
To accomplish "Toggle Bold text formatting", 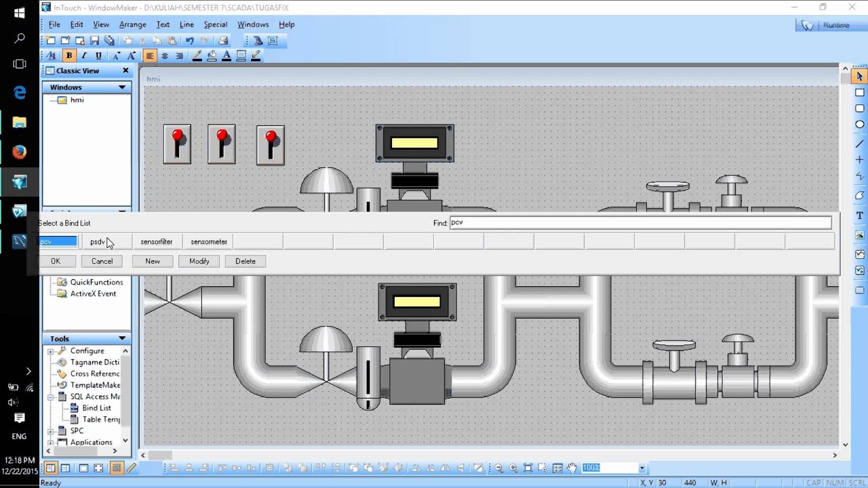I will [x=68, y=56].
